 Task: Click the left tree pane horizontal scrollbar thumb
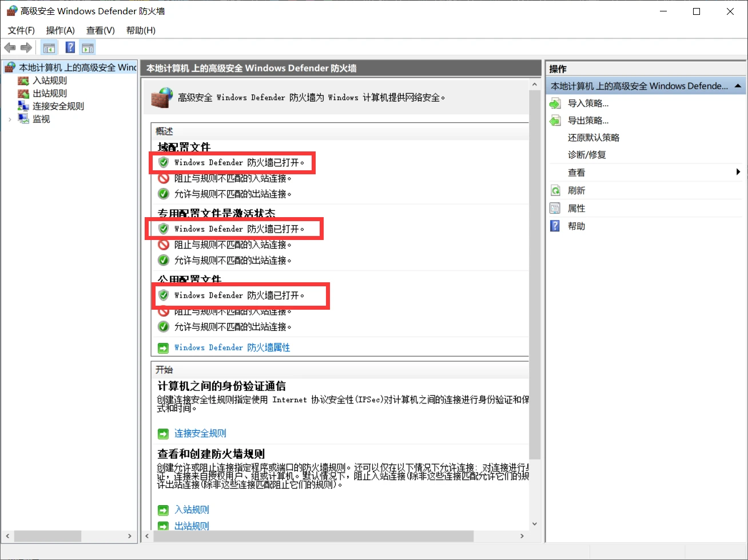(47, 536)
